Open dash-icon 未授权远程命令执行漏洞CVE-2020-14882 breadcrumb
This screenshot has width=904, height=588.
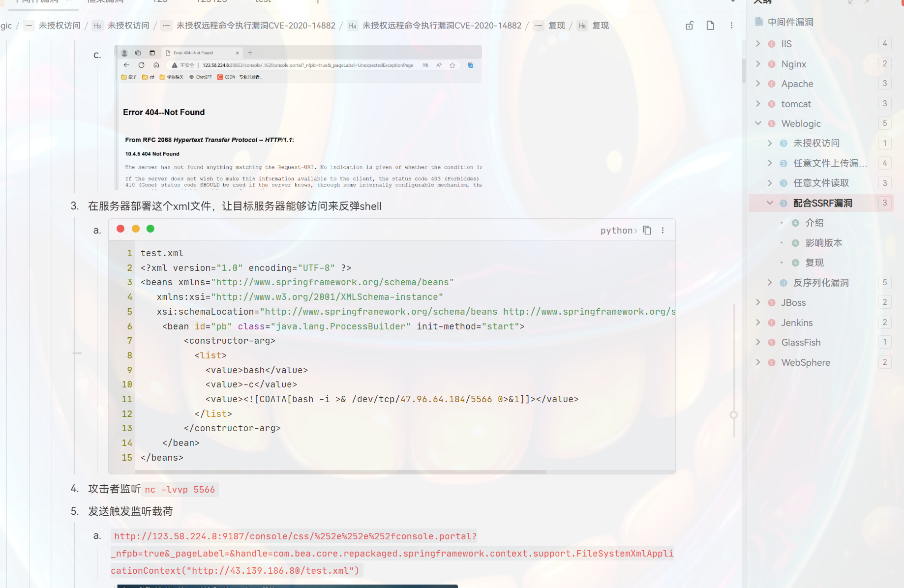coord(249,26)
